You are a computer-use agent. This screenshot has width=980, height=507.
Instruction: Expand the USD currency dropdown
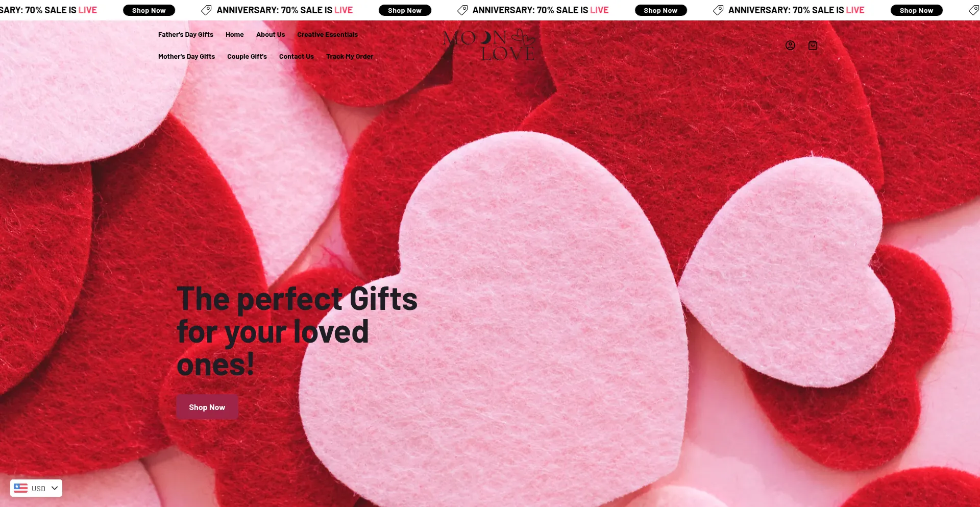36,488
